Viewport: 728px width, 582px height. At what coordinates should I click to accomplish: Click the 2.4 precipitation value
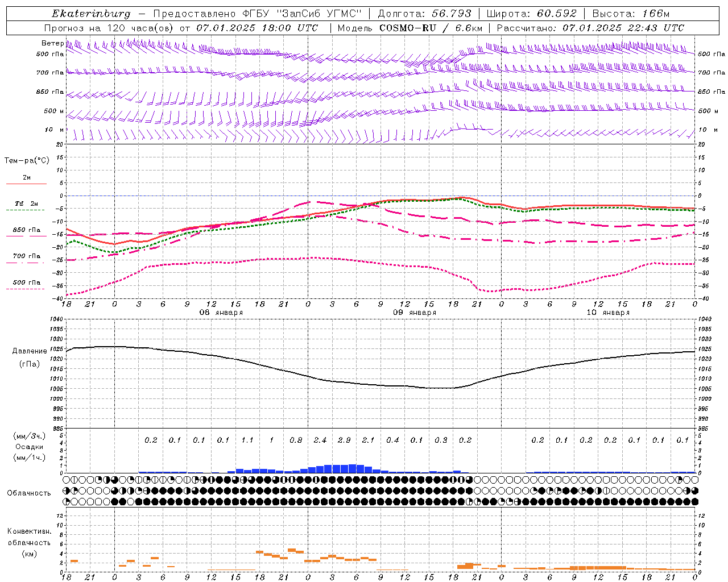pos(320,440)
